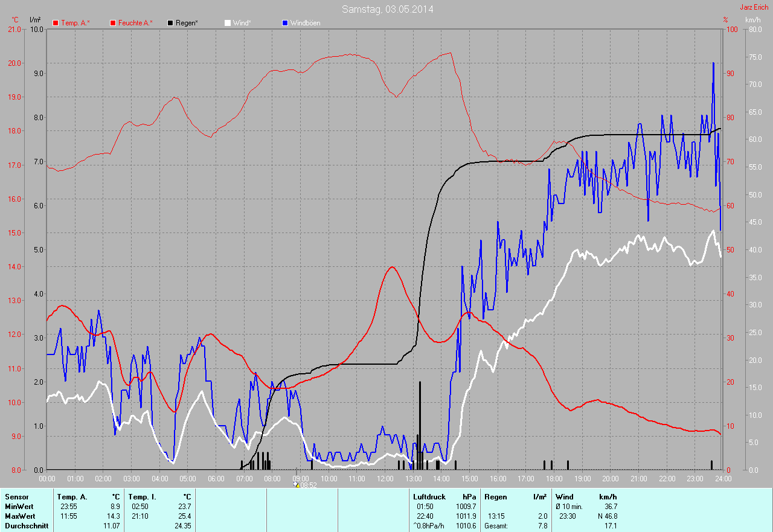773x532 pixels.
Task: Click the blue Windböen legend swatch
Action: coord(285,23)
